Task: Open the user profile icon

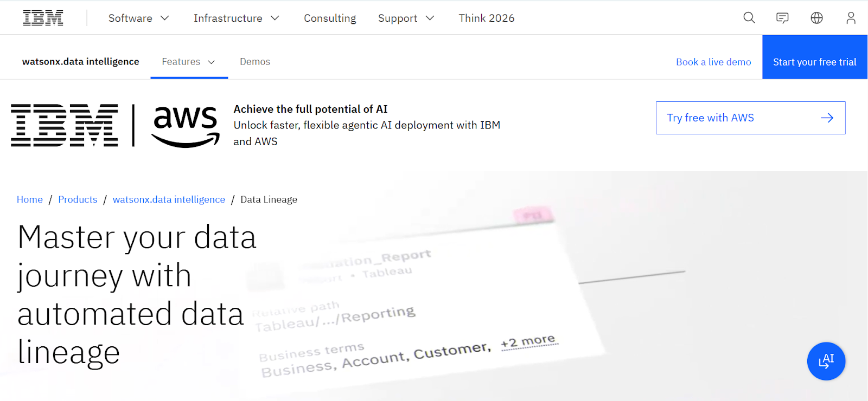Action: click(850, 17)
